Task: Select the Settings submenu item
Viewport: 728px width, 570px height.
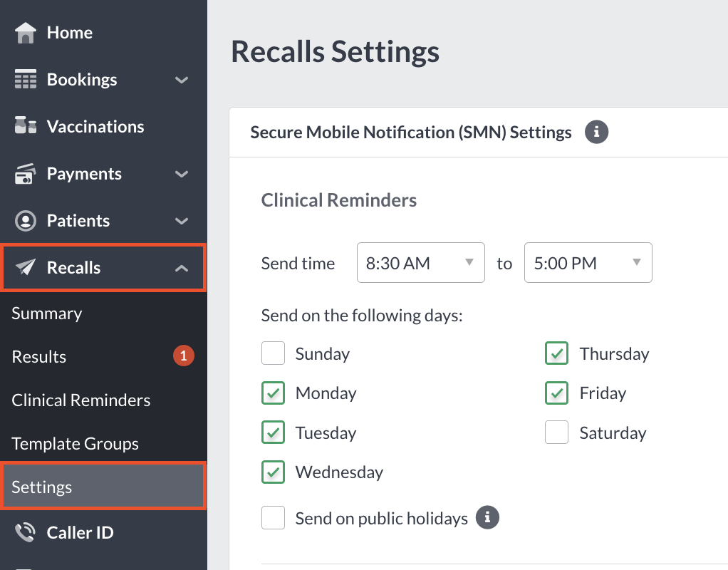Action: coord(103,487)
